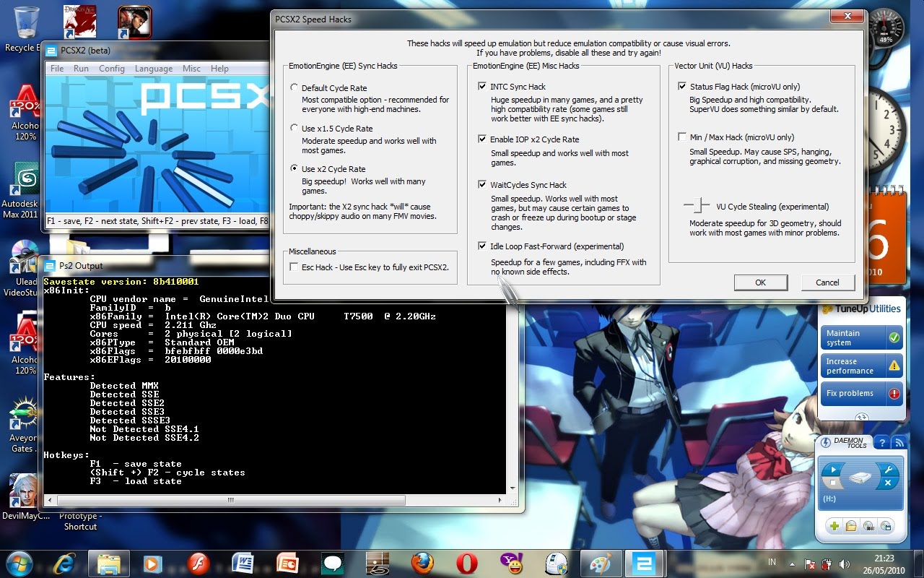Click the DAEMON Tools add drive plus icon
This screenshot has height=578, width=924.
click(834, 525)
